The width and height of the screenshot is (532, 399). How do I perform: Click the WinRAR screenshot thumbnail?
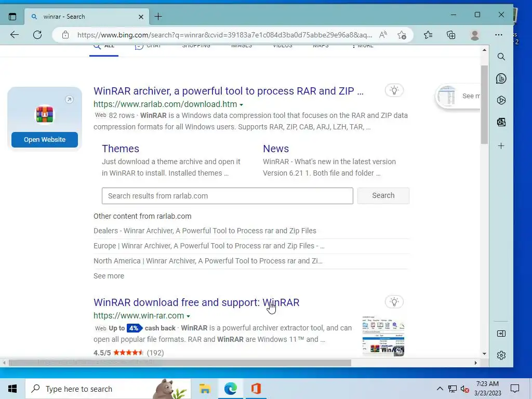383,336
